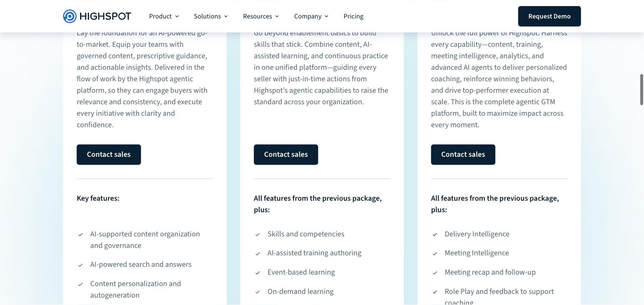Expand the Product dropdown menu
644x305 pixels.
coord(164,16)
